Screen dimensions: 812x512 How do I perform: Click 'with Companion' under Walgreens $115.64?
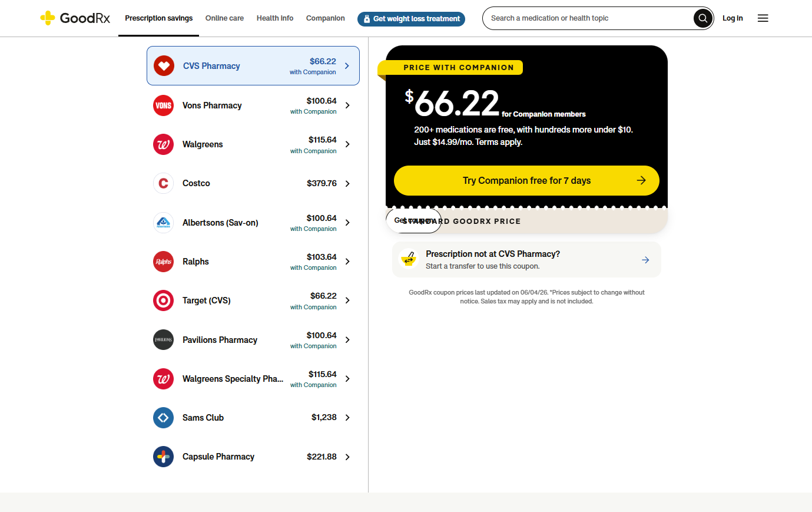[313, 151]
